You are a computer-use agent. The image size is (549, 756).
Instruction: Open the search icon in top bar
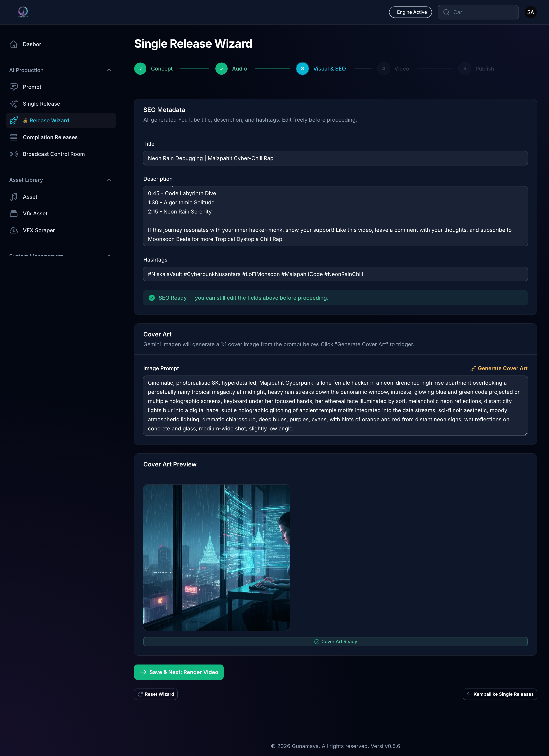[446, 12]
